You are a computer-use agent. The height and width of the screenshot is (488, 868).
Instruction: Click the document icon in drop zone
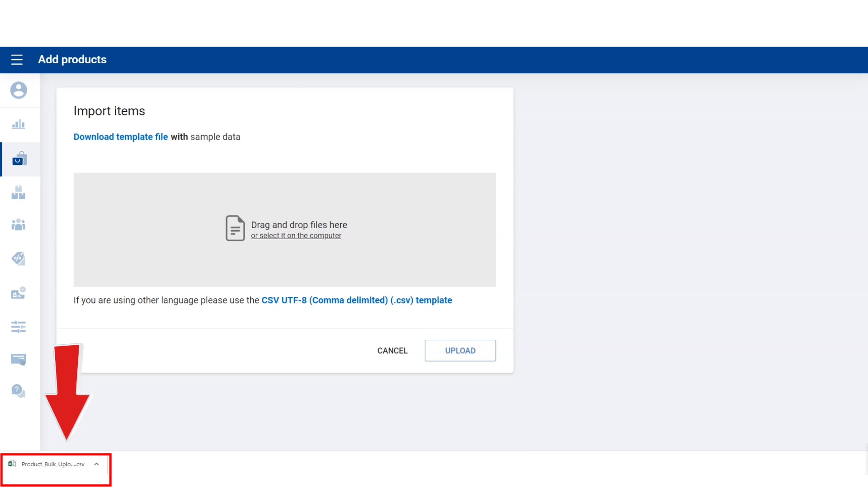point(235,228)
